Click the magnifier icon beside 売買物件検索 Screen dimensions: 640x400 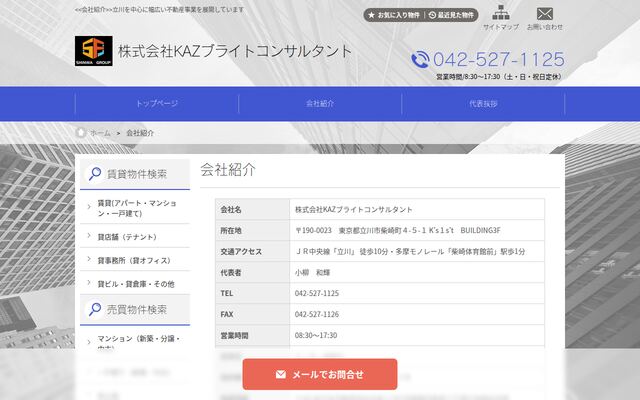coord(95,309)
